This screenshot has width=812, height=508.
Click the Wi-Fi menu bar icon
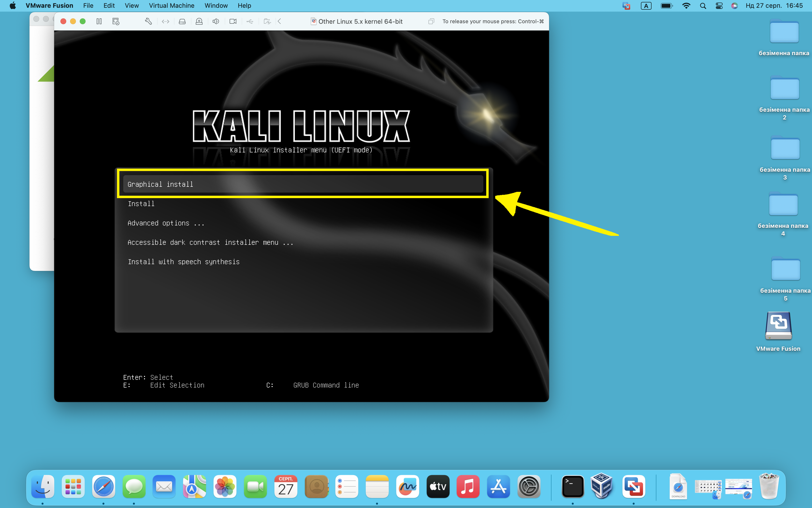point(686,6)
